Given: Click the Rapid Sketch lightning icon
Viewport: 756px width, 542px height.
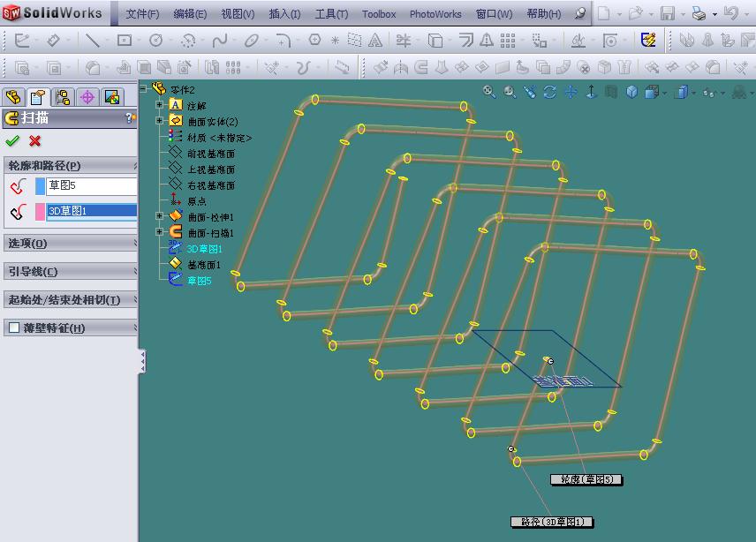Looking at the screenshot, I should coord(648,40).
